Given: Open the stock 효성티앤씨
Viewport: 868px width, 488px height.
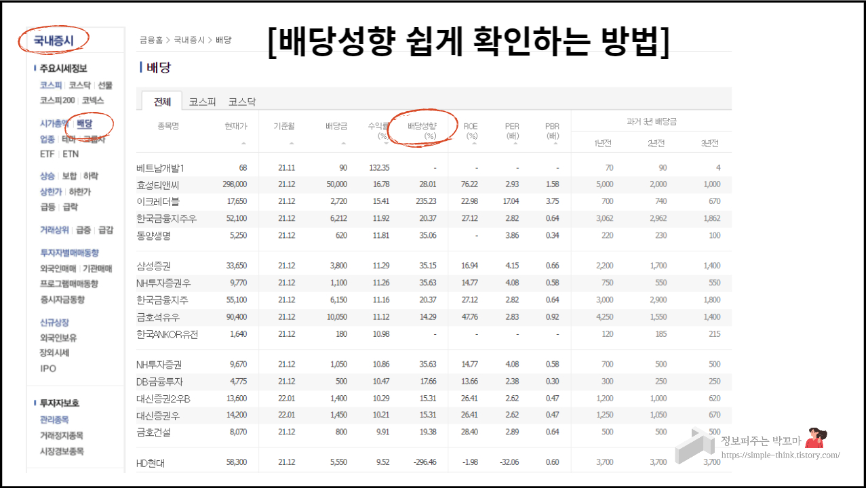Looking at the screenshot, I should click(158, 184).
